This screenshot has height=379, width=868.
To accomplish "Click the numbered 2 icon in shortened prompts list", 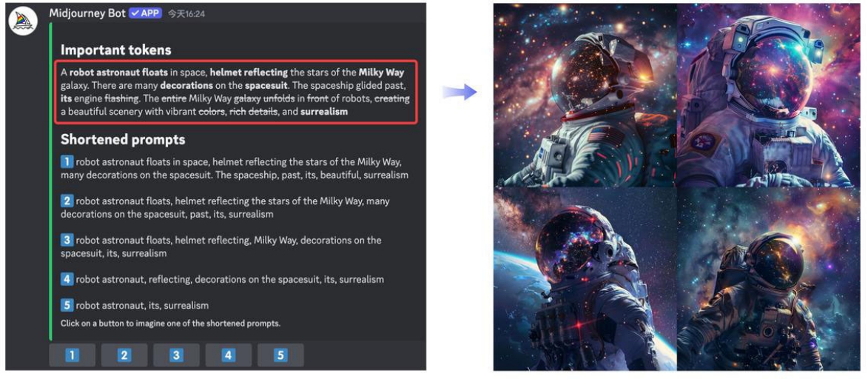I will pos(67,201).
